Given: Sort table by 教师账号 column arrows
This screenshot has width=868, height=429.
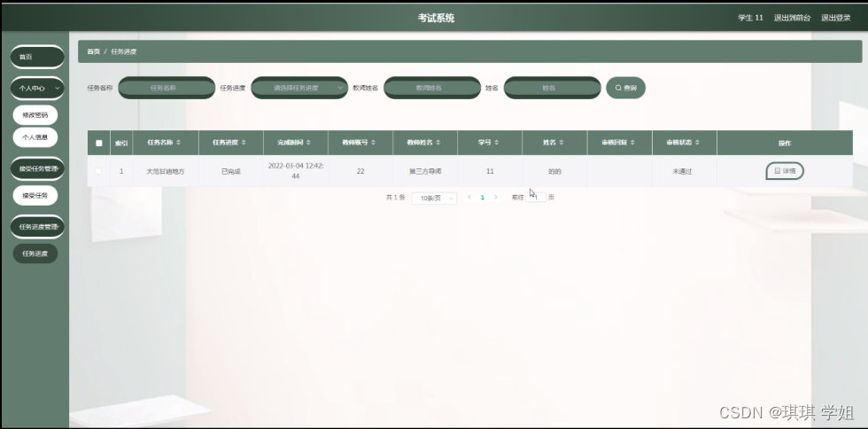Looking at the screenshot, I should 373,143.
